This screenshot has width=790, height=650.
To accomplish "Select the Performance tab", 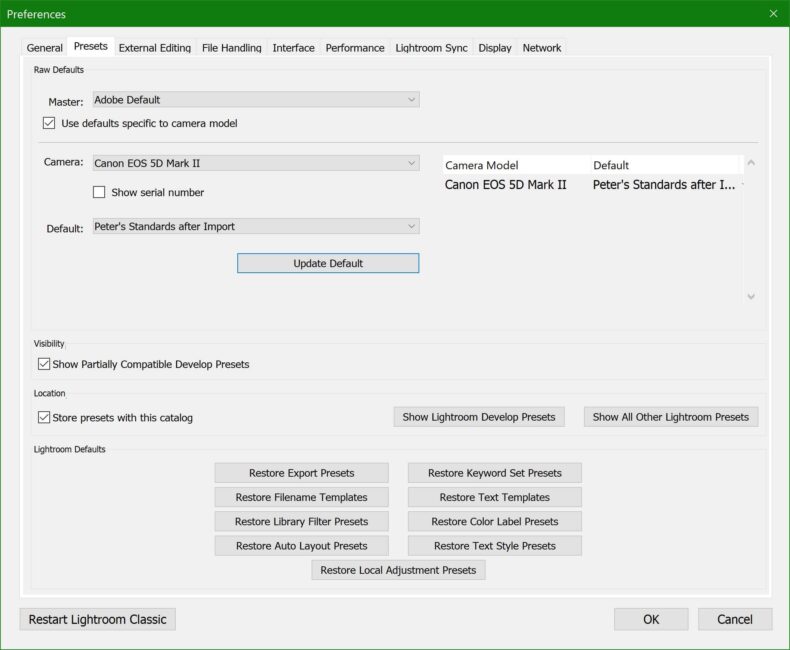I will (x=355, y=48).
